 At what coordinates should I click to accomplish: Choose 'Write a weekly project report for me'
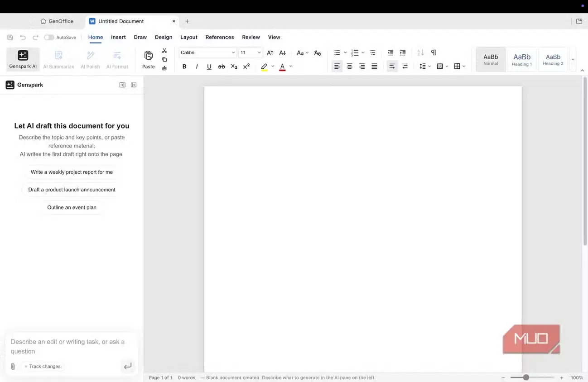[72, 172]
